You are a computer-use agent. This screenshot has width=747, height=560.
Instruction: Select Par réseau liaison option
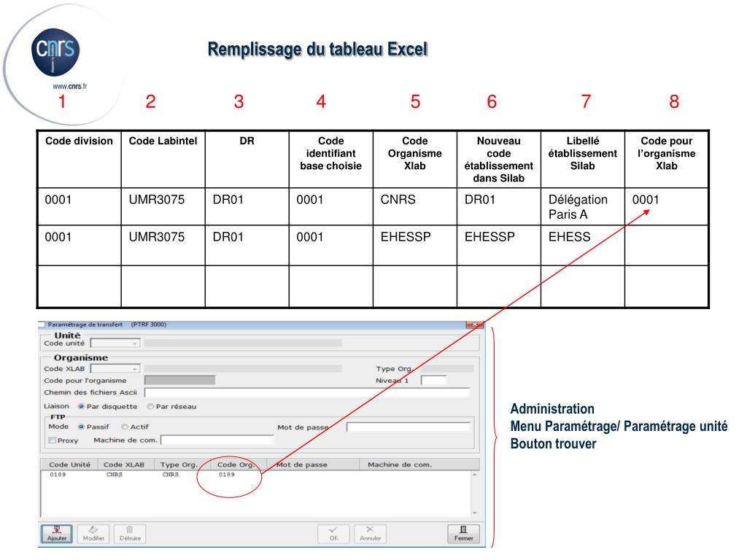(x=150, y=407)
